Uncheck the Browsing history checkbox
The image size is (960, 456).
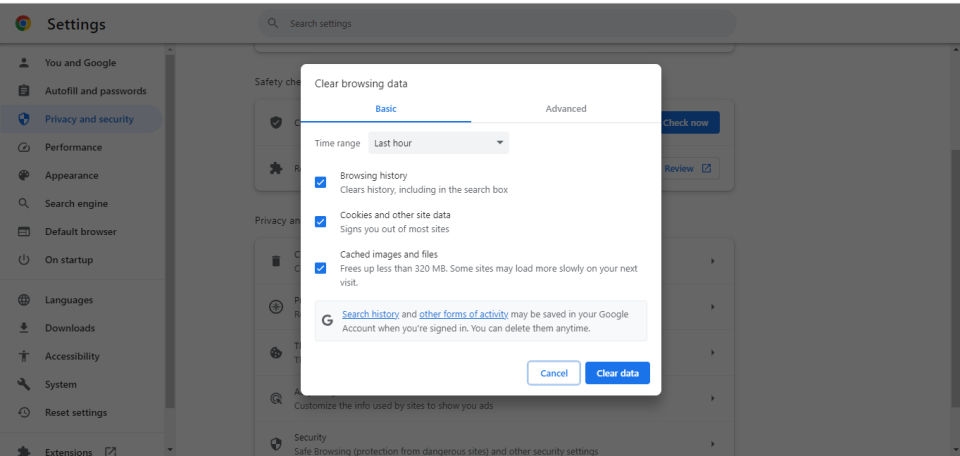(320, 182)
